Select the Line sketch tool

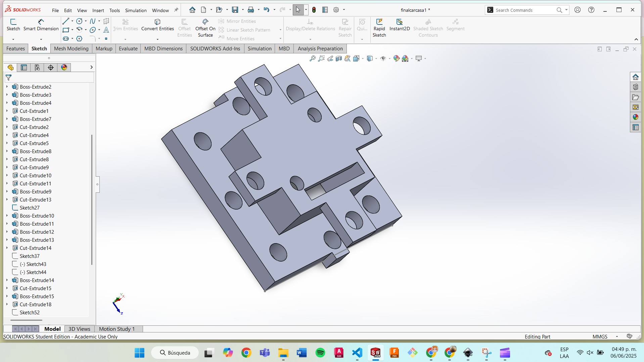point(66,21)
